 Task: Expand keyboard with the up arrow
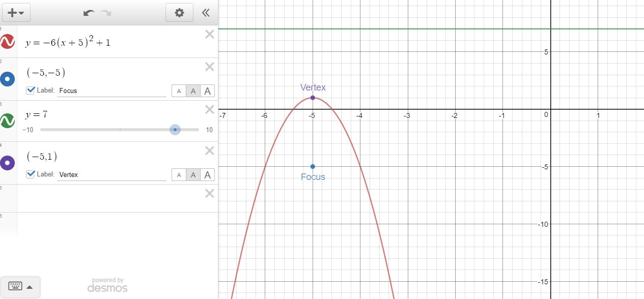[30, 287]
